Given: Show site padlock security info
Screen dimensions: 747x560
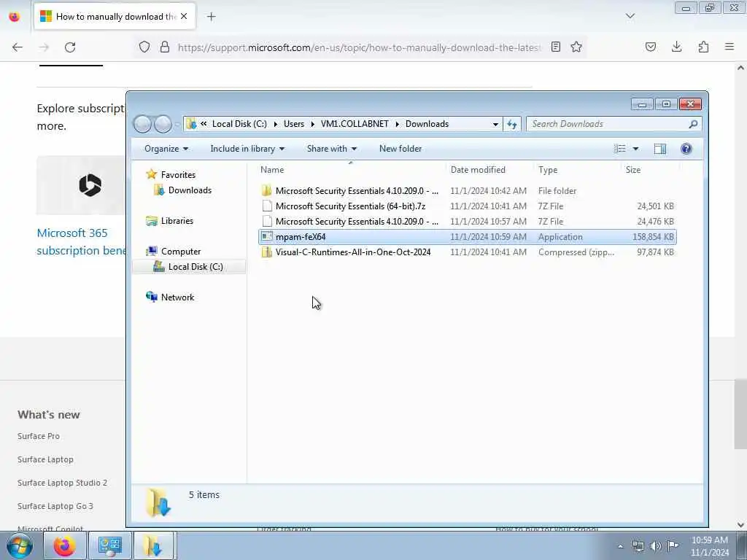Looking at the screenshot, I should [x=165, y=47].
